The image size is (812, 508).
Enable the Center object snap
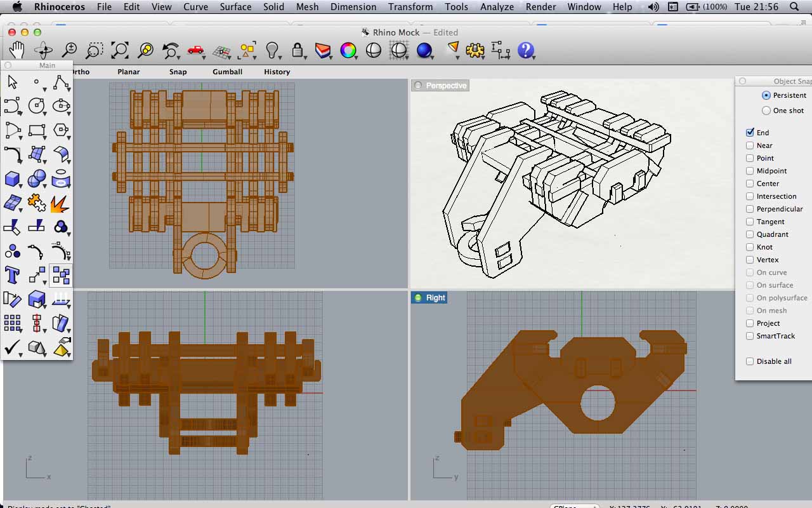pyautogui.click(x=750, y=184)
